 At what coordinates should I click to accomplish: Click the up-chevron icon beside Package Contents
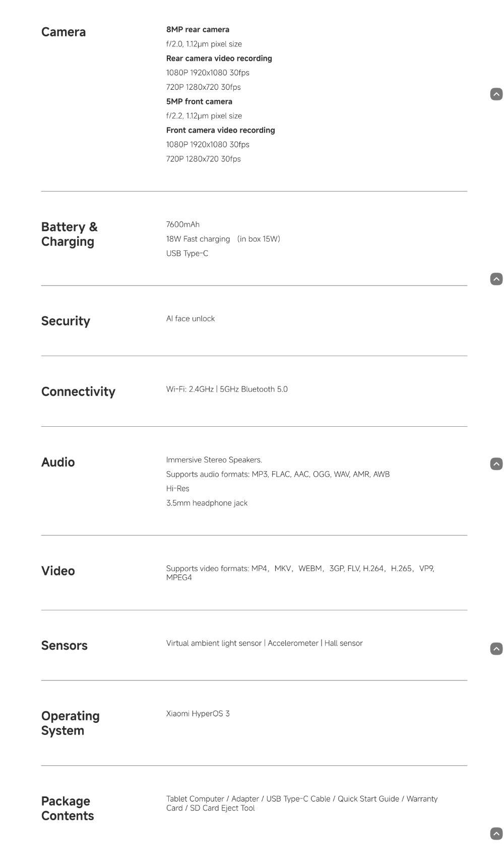pos(496,834)
